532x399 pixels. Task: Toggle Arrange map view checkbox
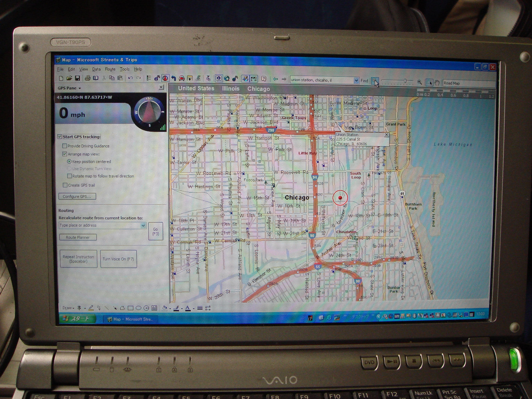pyautogui.click(x=65, y=154)
